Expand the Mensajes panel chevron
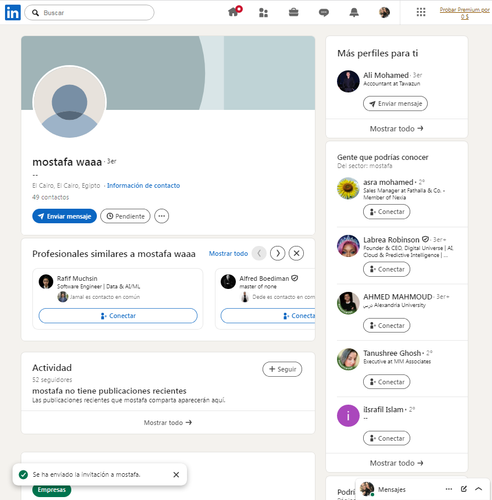 pos(479,489)
